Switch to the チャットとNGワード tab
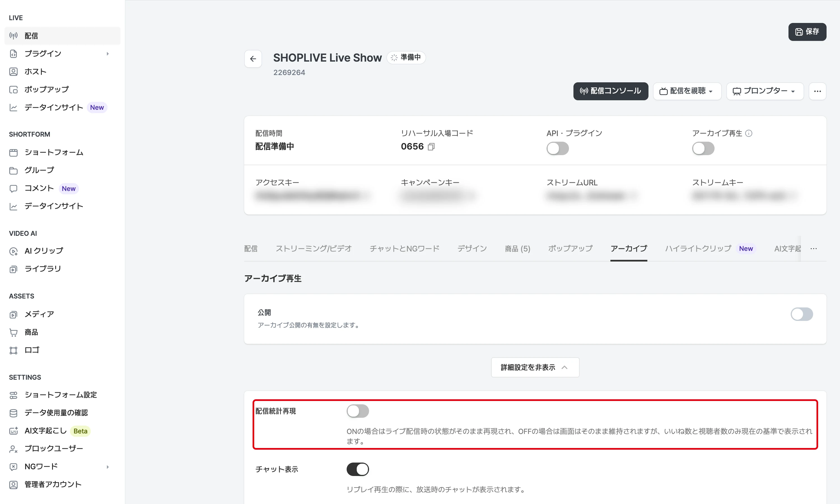This screenshot has height=504, width=840. tap(404, 249)
